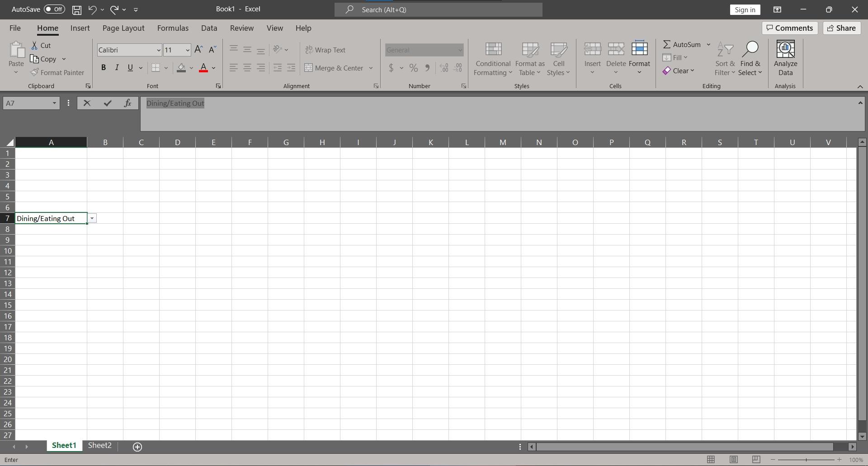Open the File menu
Image resolution: width=868 pixels, height=466 pixels.
(x=15, y=28)
